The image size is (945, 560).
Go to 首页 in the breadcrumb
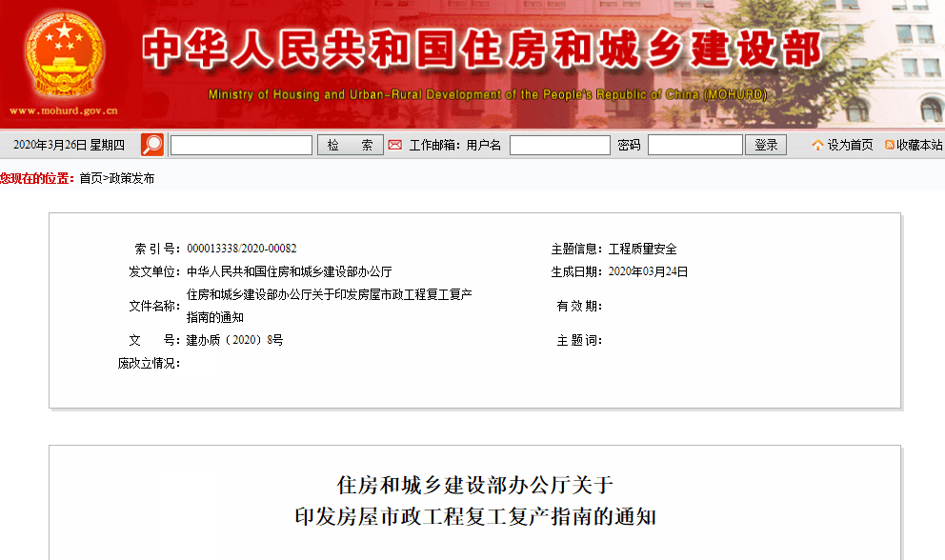coord(90,178)
